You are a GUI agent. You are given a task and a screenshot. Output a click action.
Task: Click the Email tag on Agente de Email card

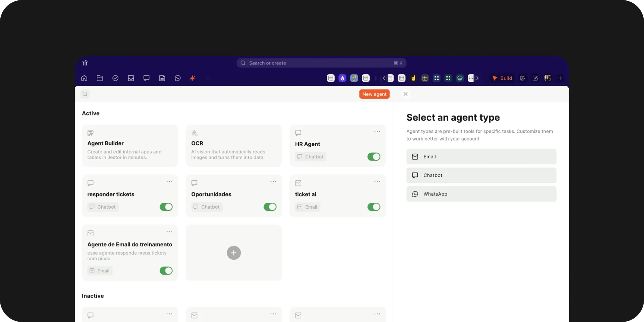coord(100,271)
